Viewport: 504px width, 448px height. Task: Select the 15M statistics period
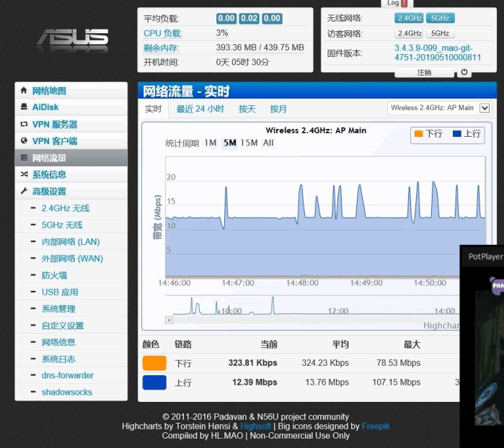(x=249, y=143)
